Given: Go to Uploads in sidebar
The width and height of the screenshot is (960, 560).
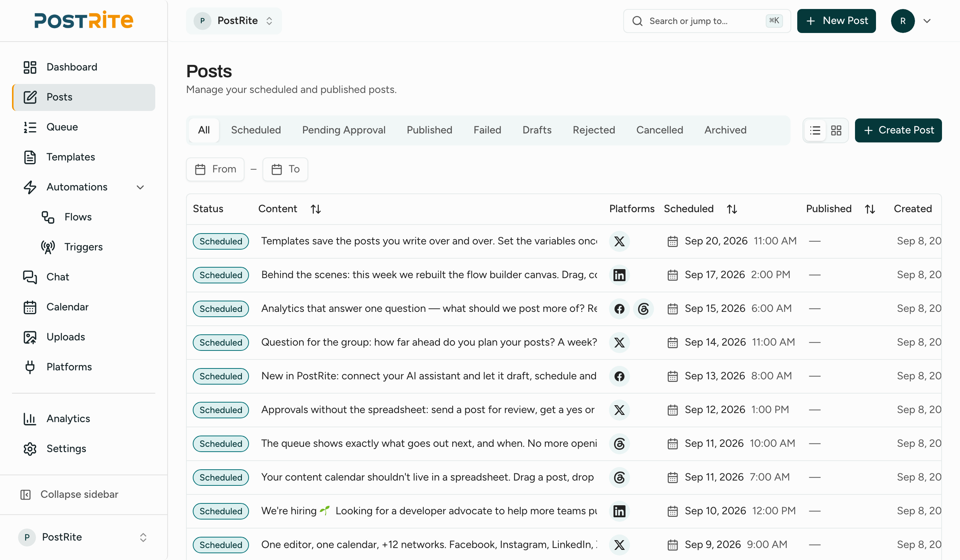Looking at the screenshot, I should (x=83, y=337).
